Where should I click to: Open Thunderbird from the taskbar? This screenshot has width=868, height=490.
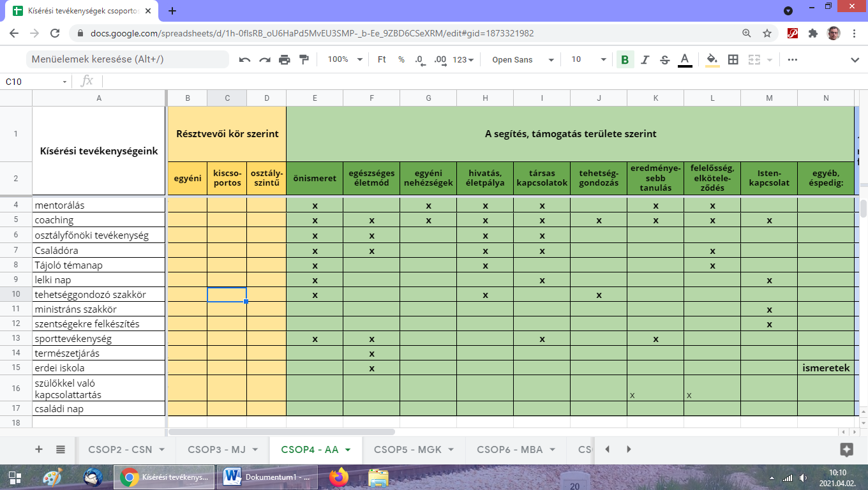93,477
